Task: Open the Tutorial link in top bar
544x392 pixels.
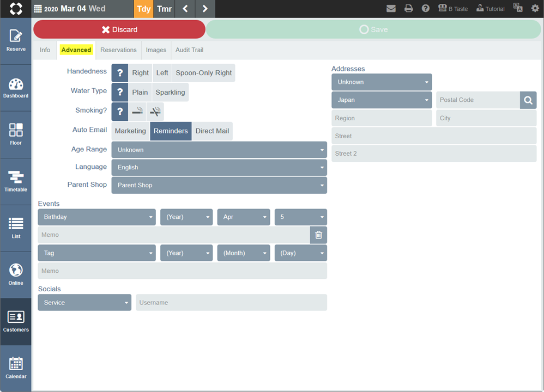Action: point(491,9)
